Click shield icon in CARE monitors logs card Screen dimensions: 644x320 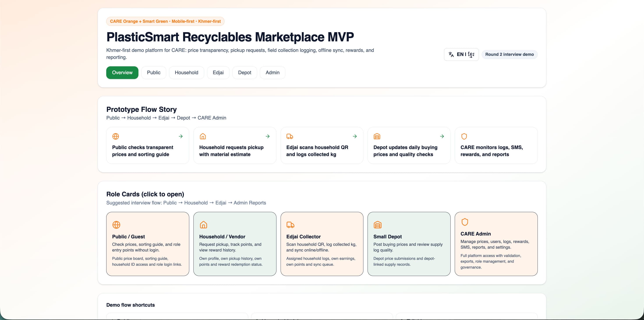click(464, 136)
